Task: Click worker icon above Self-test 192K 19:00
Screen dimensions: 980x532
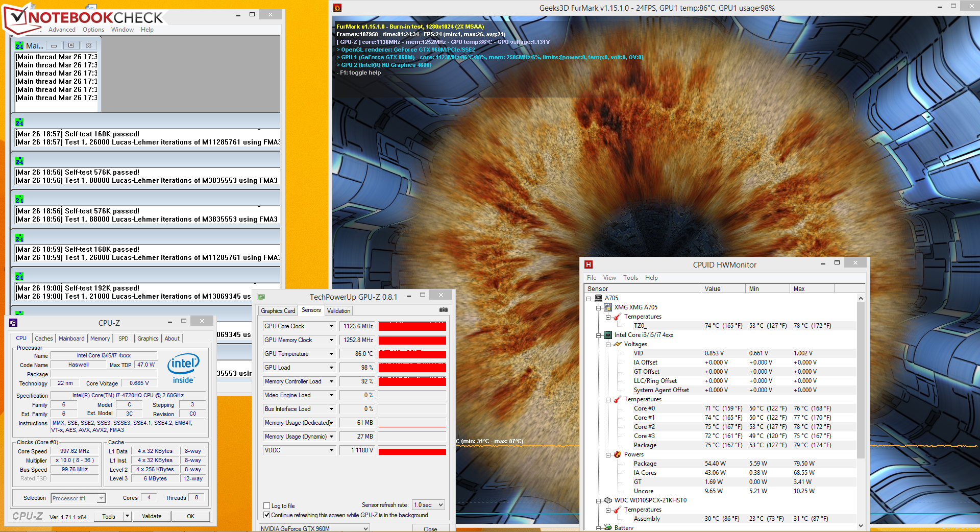Action: 19,276
